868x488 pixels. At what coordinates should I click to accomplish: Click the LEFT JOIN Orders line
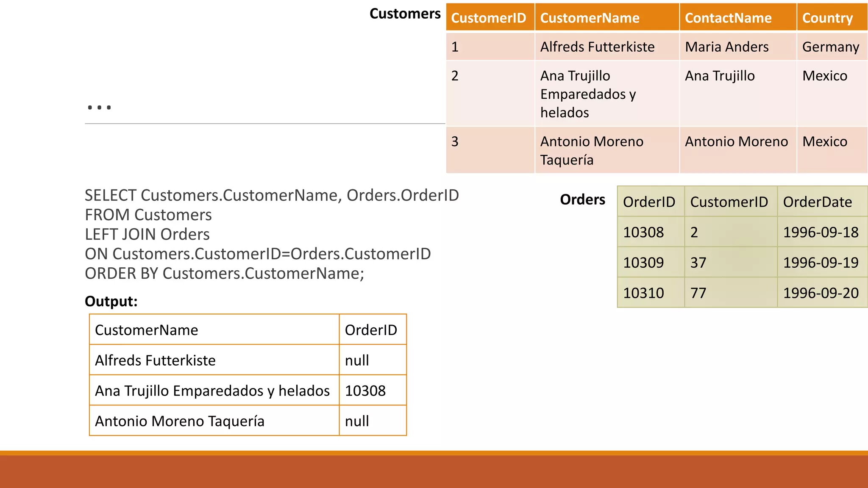point(147,234)
